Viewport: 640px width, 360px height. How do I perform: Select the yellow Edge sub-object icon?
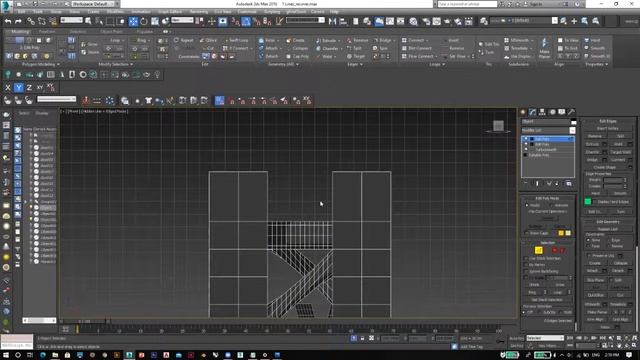[x=539, y=250]
